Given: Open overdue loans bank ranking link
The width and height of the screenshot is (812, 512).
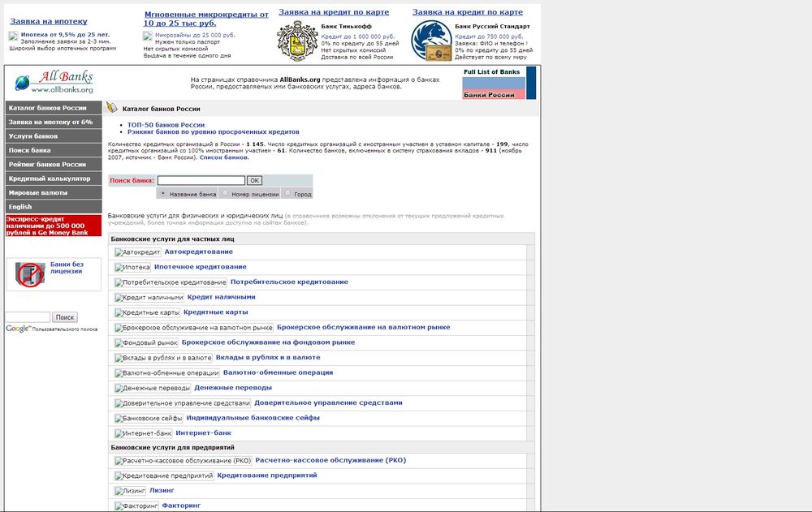Looking at the screenshot, I should point(214,131).
